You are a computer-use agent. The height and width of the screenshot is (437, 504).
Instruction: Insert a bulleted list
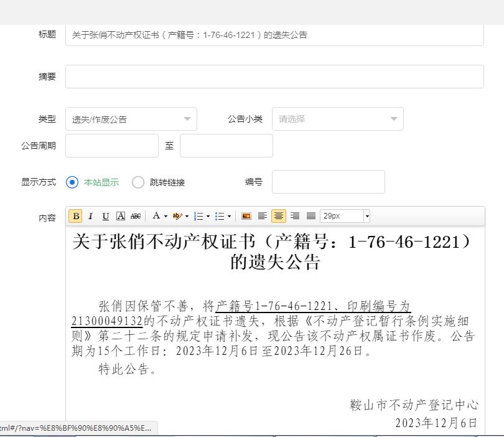click(x=220, y=216)
